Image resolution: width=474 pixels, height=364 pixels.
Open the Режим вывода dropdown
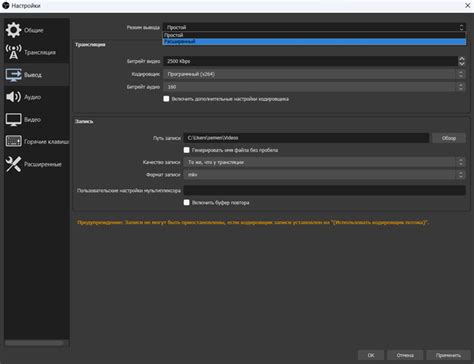point(314,27)
